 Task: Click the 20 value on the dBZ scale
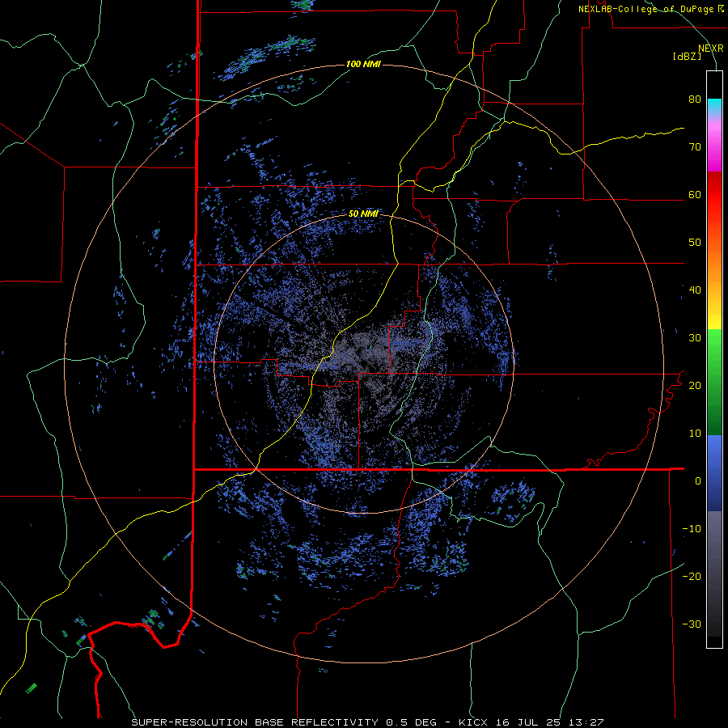[x=695, y=386]
